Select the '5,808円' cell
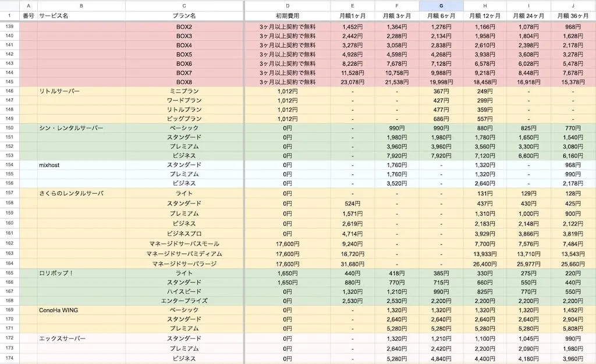596x364 pixels. click(573, 329)
